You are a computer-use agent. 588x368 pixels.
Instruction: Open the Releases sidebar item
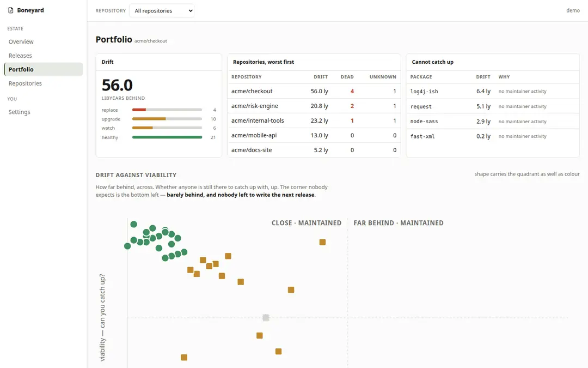(x=43, y=56)
